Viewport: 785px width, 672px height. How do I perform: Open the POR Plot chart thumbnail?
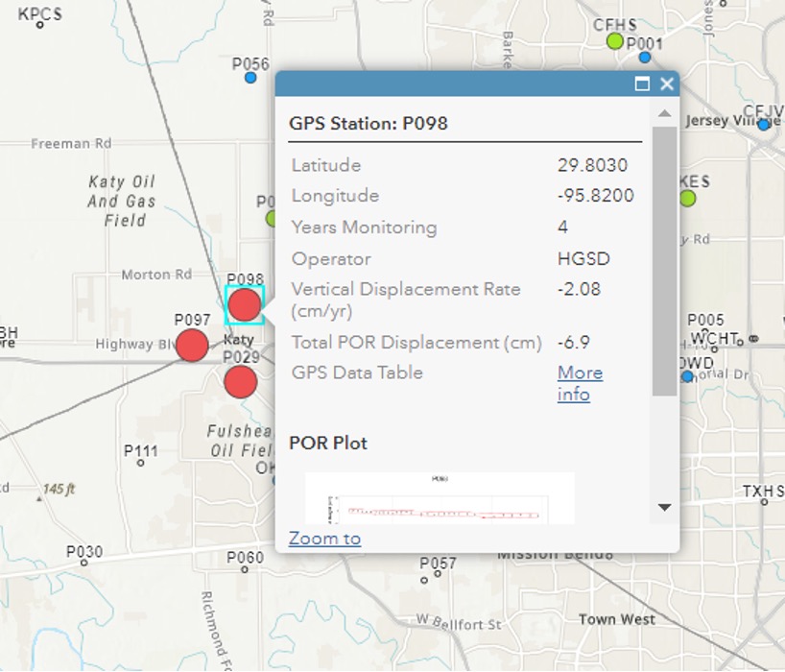[440, 497]
